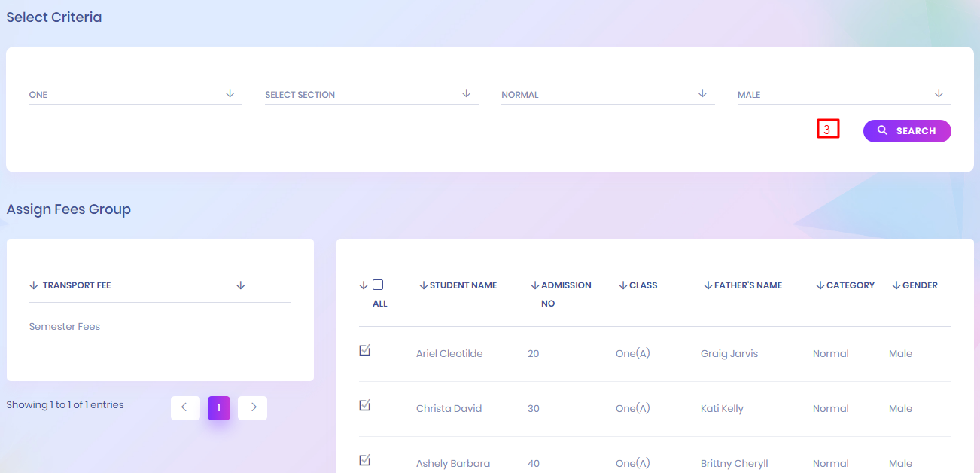Open the category dropdown showing NORMAL
The width and height of the screenshot is (980, 473).
tap(607, 95)
